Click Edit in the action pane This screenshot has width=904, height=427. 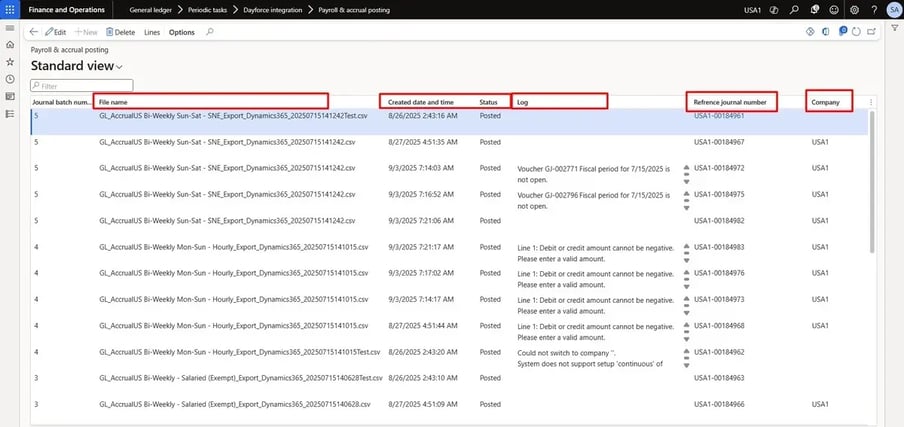coord(56,32)
